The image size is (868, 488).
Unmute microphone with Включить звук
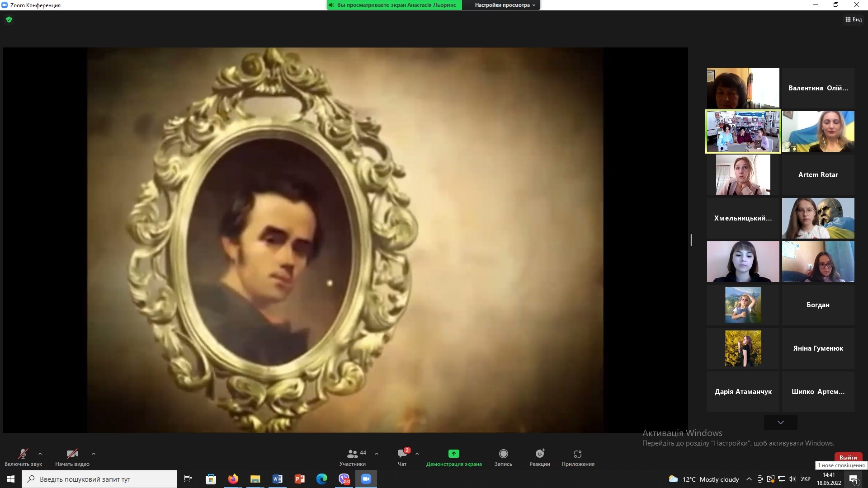(x=23, y=454)
